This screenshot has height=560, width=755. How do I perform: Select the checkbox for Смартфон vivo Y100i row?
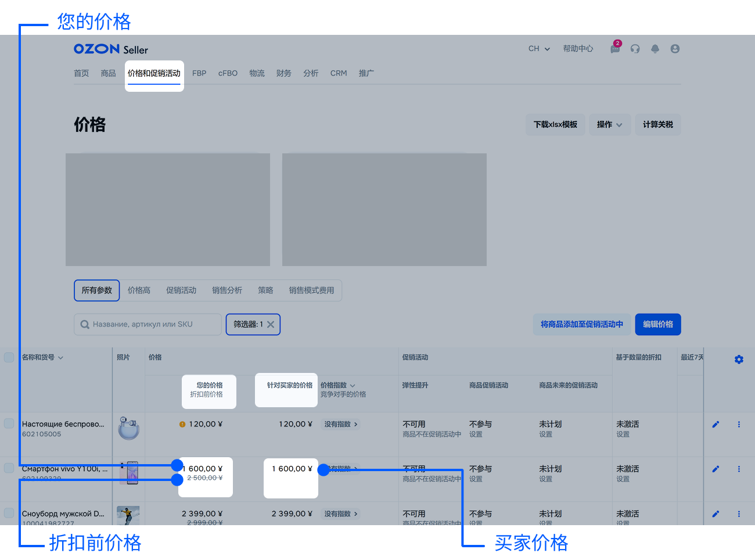(9, 469)
